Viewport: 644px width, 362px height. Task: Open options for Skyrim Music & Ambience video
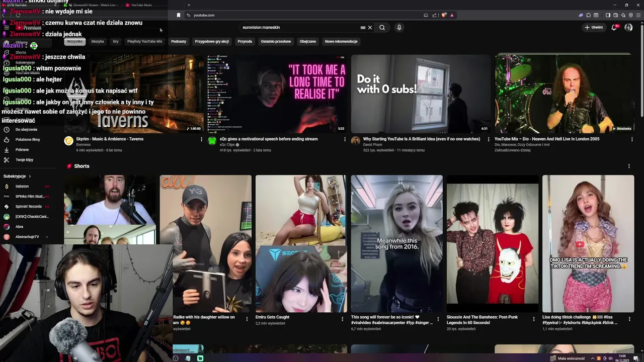pos(201,139)
